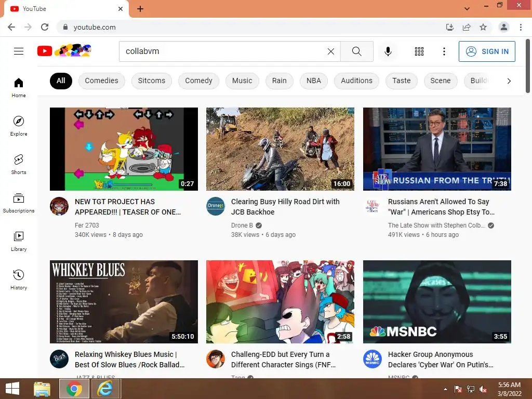Image resolution: width=532 pixels, height=399 pixels.
Task: Open the TGT Project teaser thumbnail
Action: click(124, 149)
